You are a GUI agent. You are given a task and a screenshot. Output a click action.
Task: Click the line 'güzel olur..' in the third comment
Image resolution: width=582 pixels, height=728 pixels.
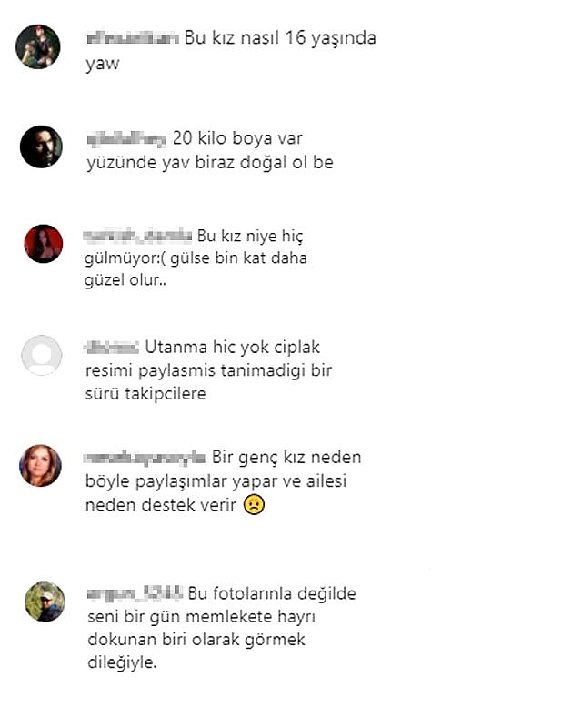click(x=125, y=280)
